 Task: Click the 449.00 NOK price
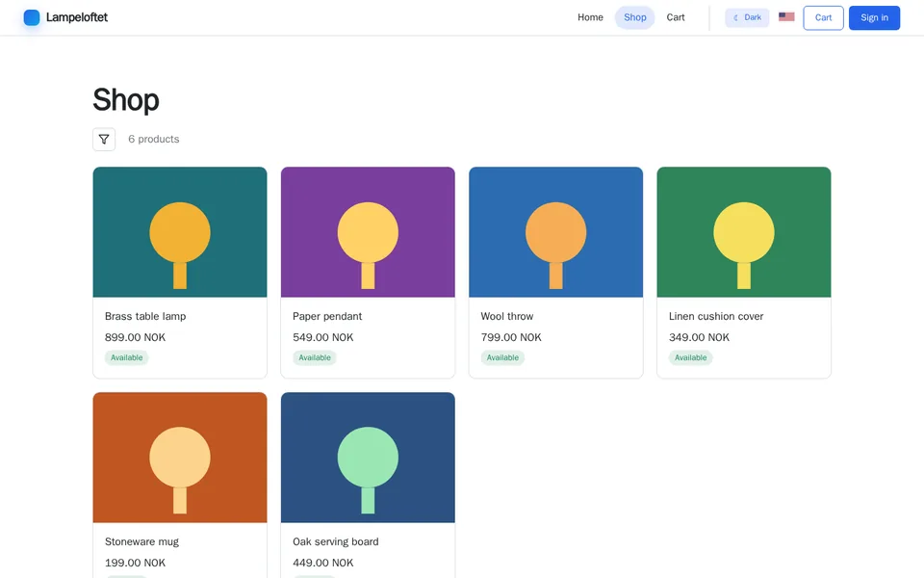[x=323, y=563]
